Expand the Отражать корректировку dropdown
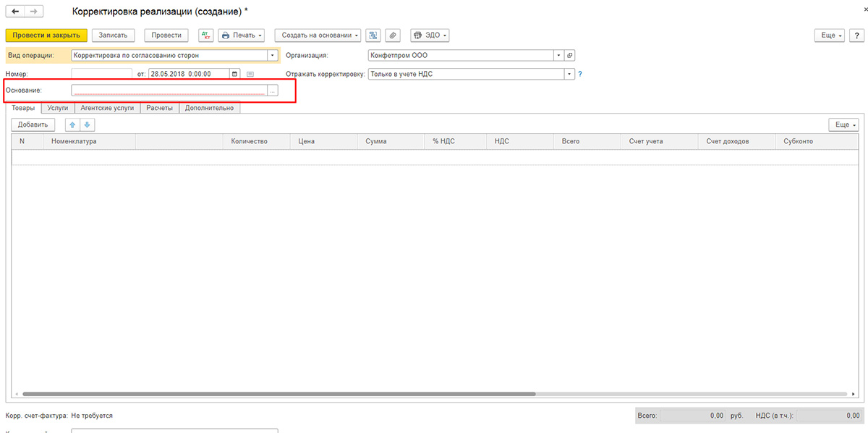The width and height of the screenshot is (868, 433). [x=569, y=74]
